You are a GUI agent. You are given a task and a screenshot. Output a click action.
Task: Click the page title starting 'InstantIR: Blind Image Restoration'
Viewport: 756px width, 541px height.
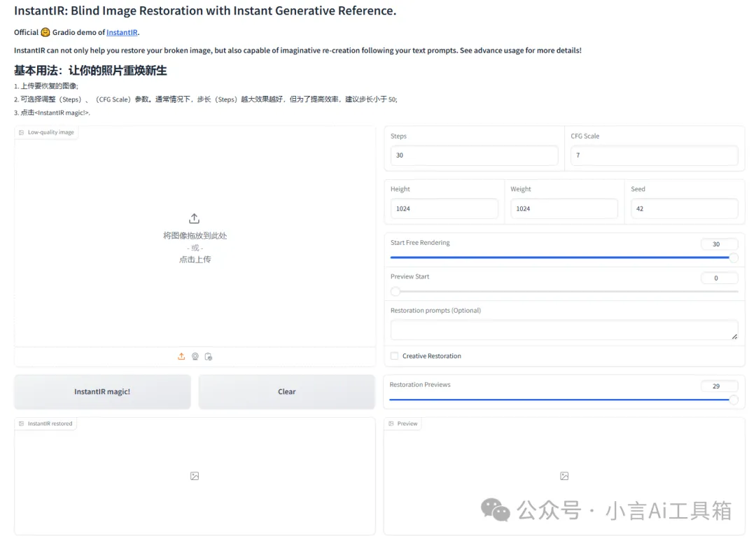(x=205, y=10)
